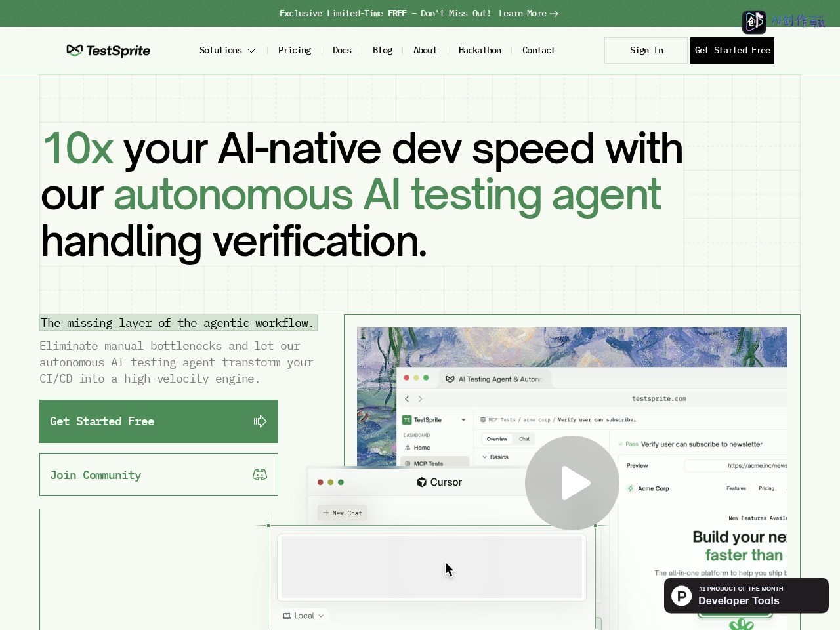
Task: Click New Chat in the Cursor window
Action: [343, 513]
